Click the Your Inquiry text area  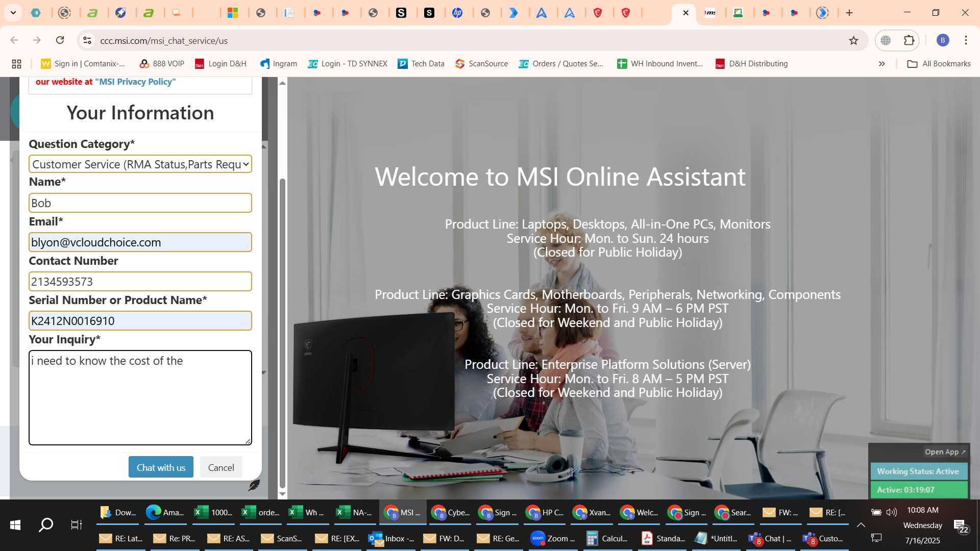pyautogui.click(x=140, y=398)
